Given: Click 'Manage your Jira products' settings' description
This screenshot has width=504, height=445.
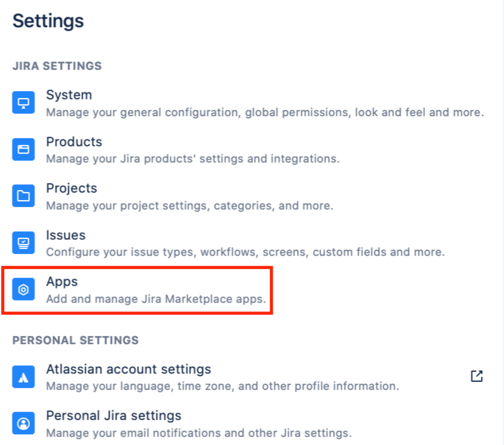Looking at the screenshot, I should (193, 159).
